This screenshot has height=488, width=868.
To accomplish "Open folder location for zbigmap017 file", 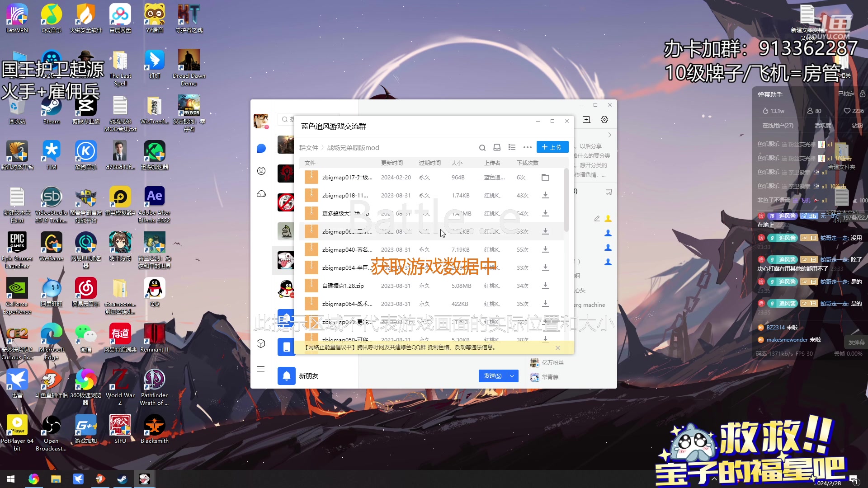I will [545, 177].
